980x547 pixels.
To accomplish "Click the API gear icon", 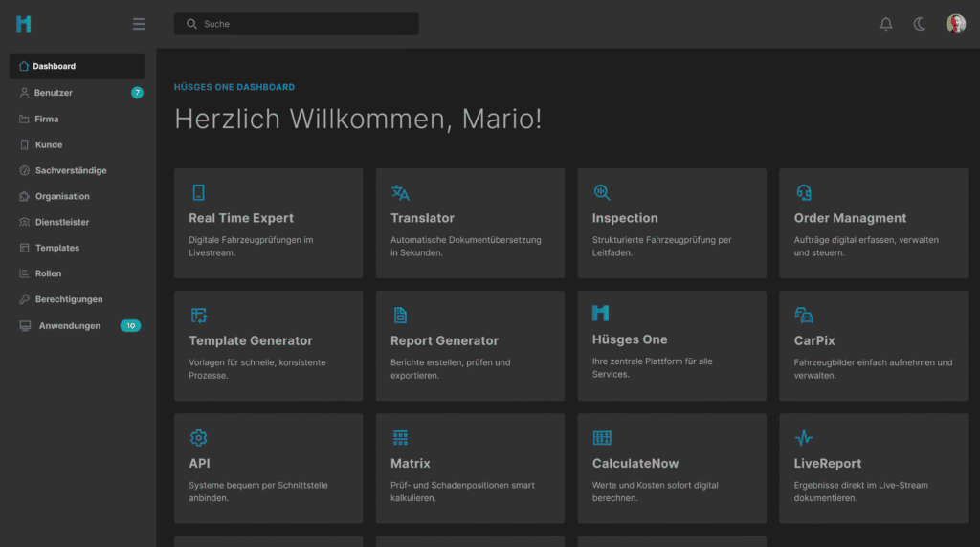I will click(x=199, y=438).
